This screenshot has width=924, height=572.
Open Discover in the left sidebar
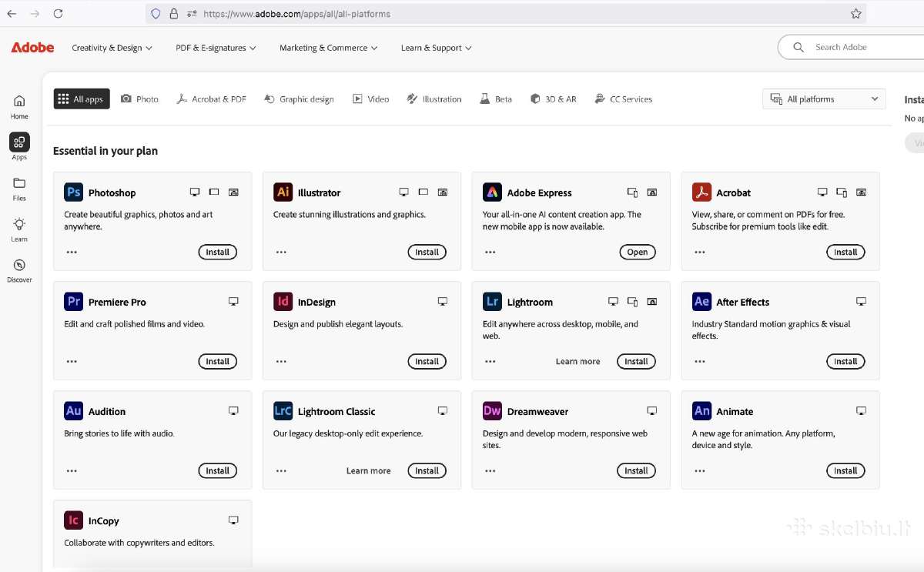click(19, 270)
